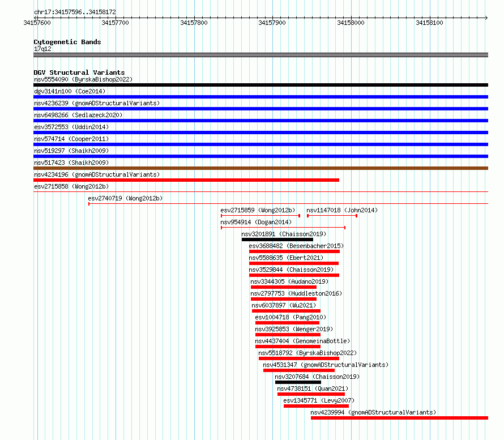
Task: Click the right arrow at ruler end
Action: point(486,18)
